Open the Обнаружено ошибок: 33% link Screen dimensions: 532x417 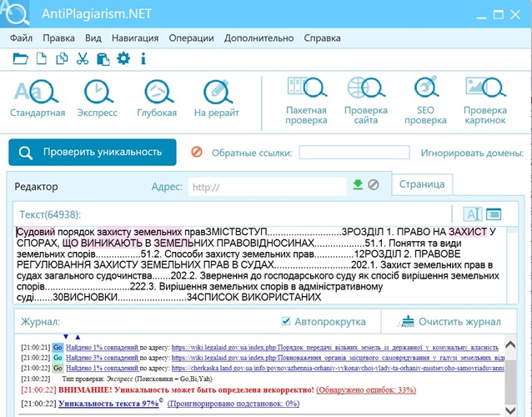pyautogui.click(x=366, y=389)
